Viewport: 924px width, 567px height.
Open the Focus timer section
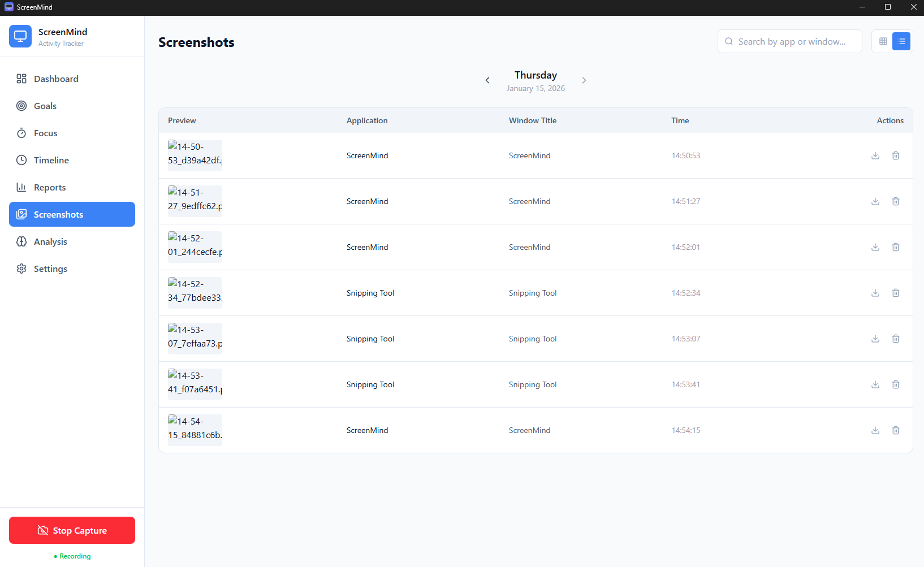point(45,133)
